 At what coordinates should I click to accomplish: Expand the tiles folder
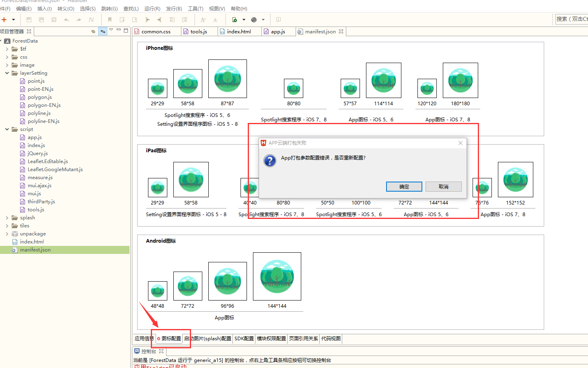coord(7,226)
